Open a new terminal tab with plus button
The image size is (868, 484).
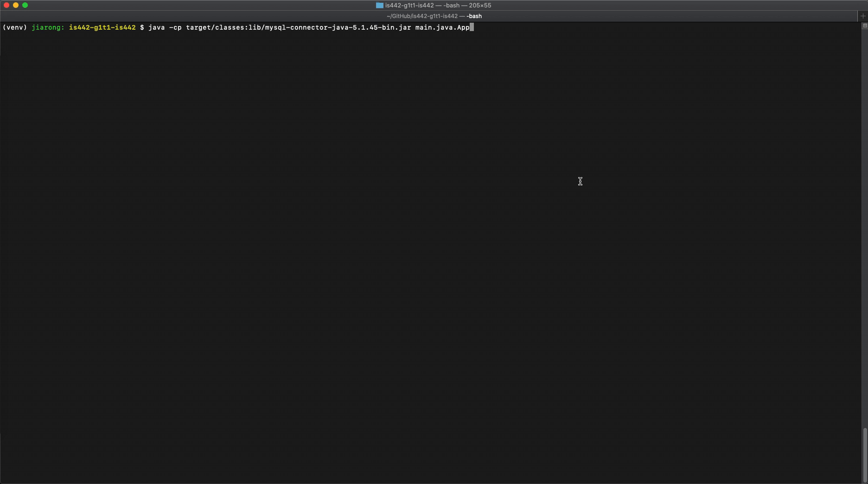863,16
